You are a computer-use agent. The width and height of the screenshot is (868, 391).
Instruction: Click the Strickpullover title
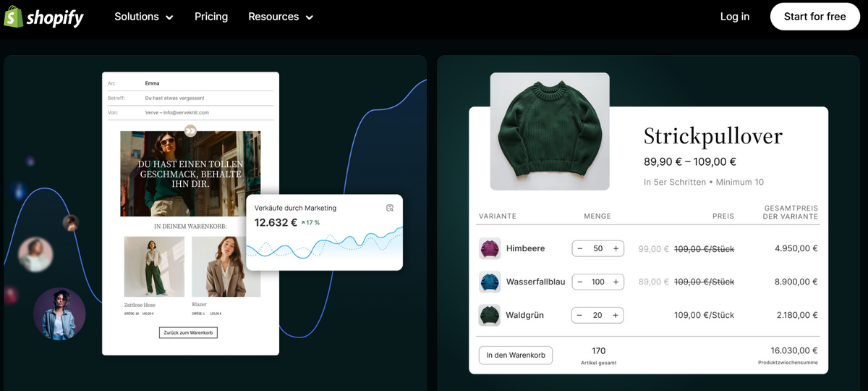coord(713,136)
